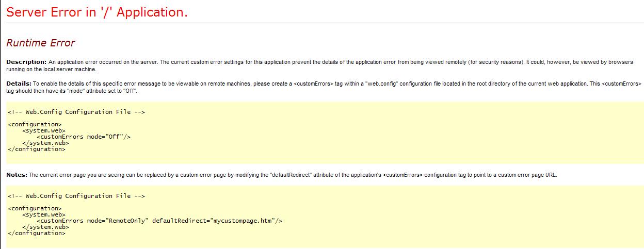Click the closing </configuration> tag in first code block
The width and height of the screenshot is (644, 249).
[x=37, y=150]
